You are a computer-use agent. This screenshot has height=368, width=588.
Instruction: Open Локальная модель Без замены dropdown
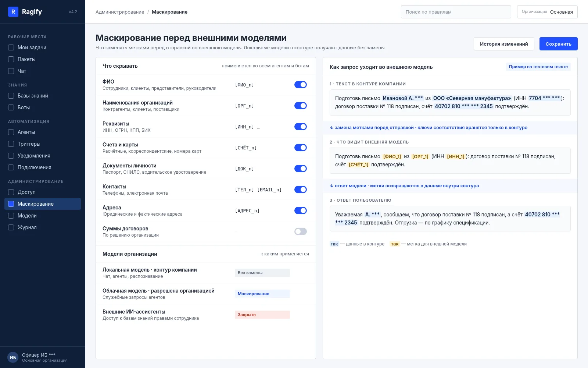(262, 273)
